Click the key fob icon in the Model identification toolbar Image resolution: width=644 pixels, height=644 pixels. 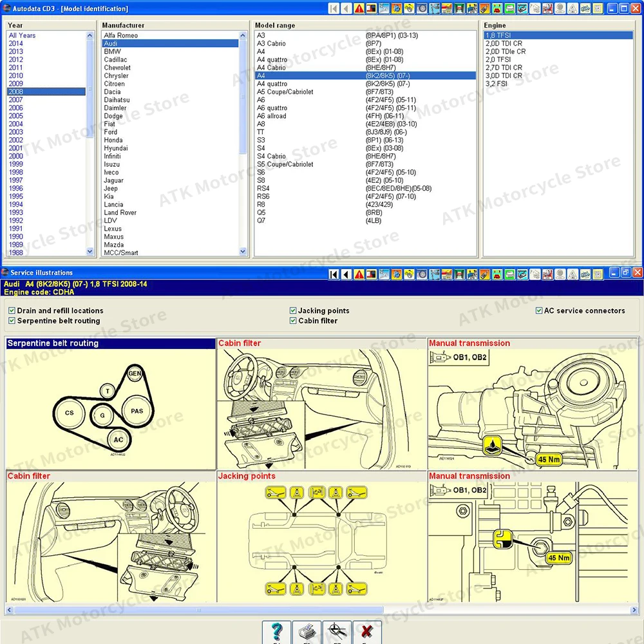coord(484,8)
